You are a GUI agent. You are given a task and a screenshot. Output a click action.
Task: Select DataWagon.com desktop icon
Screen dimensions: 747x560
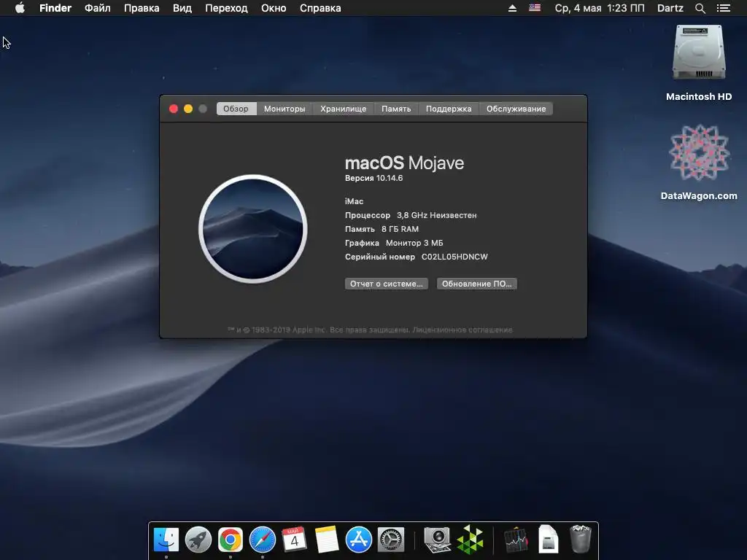699,153
